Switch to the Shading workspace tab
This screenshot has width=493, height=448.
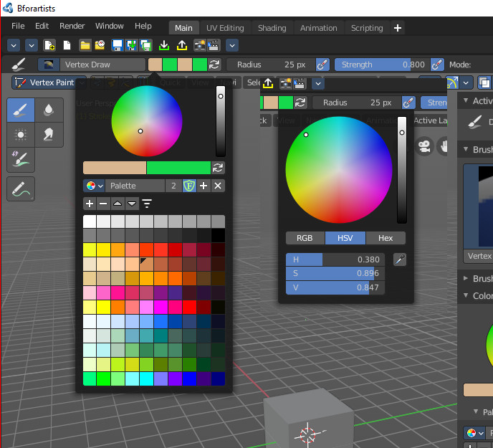(x=272, y=28)
